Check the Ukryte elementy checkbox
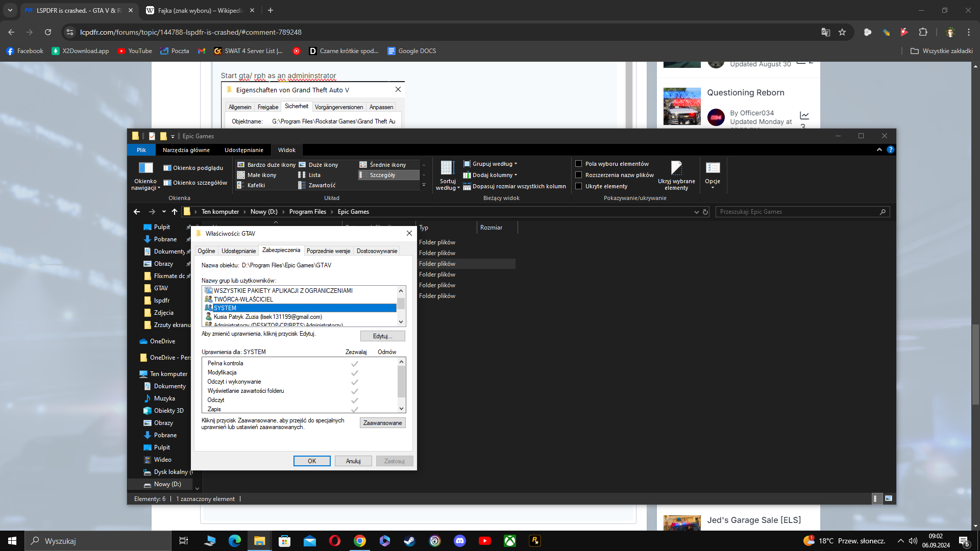The width and height of the screenshot is (980, 551). click(x=579, y=186)
